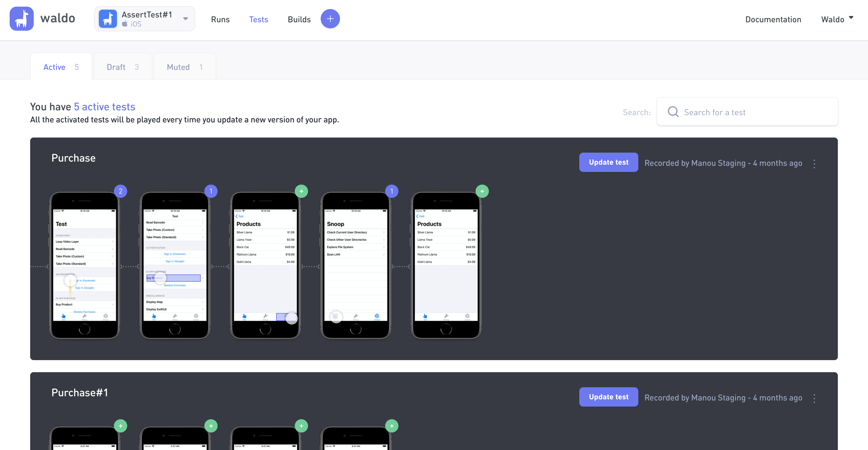Open the second Purchase screenshot with Buy Product highlighted

pyautogui.click(x=175, y=265)
